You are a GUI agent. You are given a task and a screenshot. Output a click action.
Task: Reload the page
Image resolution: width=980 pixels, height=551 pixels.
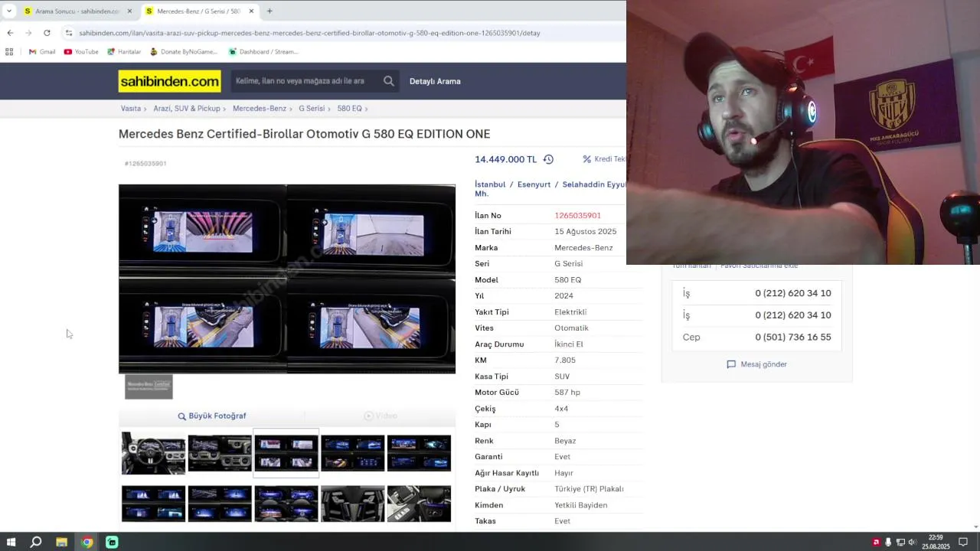point(47,33)
